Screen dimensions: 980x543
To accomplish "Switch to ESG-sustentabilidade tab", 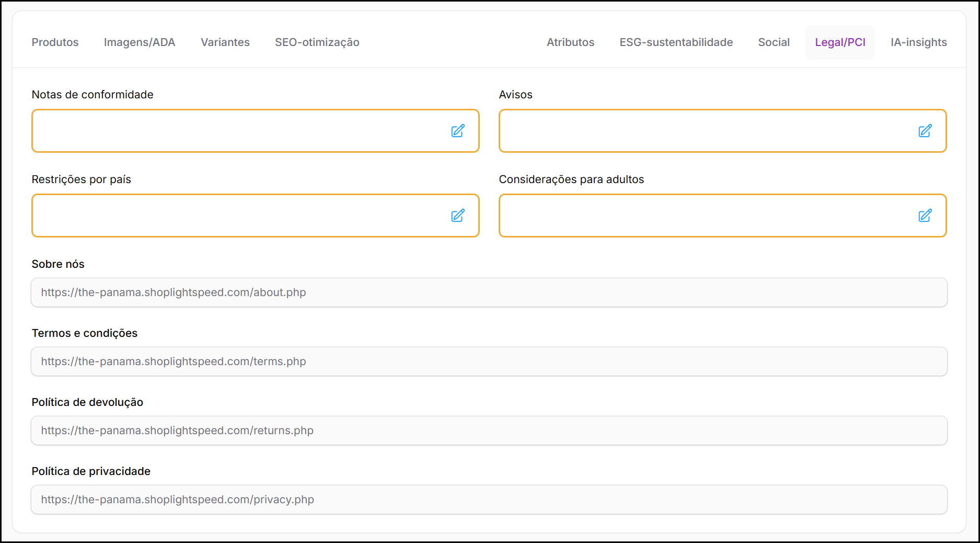I will 676,42.
